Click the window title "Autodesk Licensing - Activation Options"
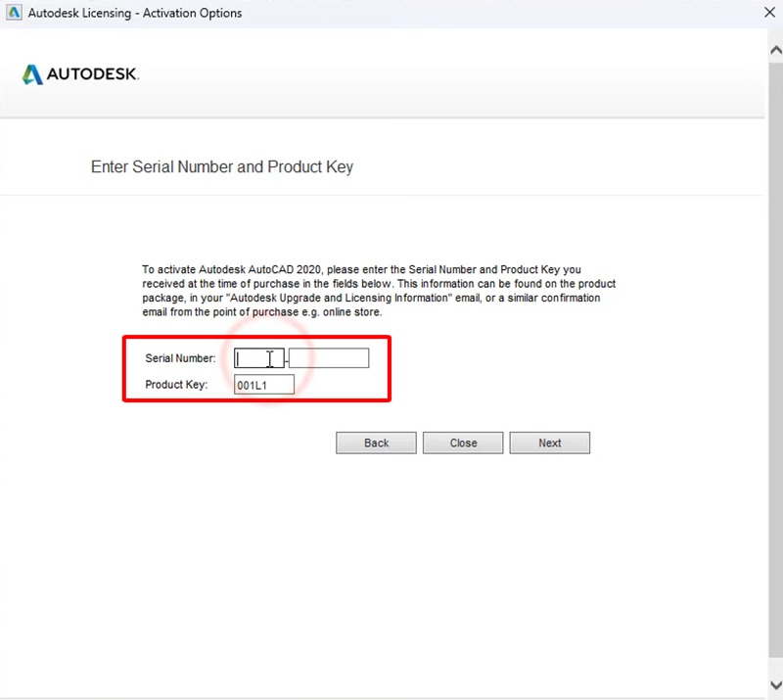This screenshot has height=700, width=783. (135, 13)
